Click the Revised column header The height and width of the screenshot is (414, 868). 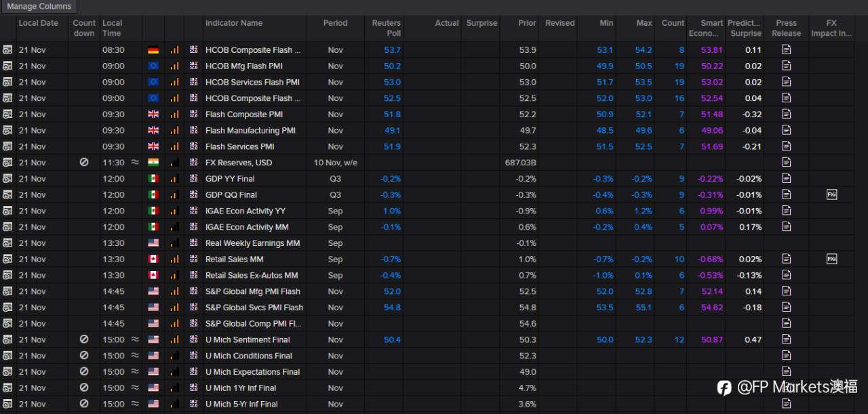coord(560,23)
